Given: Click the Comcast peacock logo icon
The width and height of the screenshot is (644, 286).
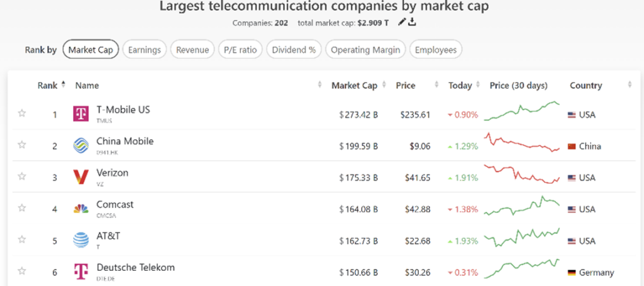Looking at the screenshot, I should (x=80, y=209).
